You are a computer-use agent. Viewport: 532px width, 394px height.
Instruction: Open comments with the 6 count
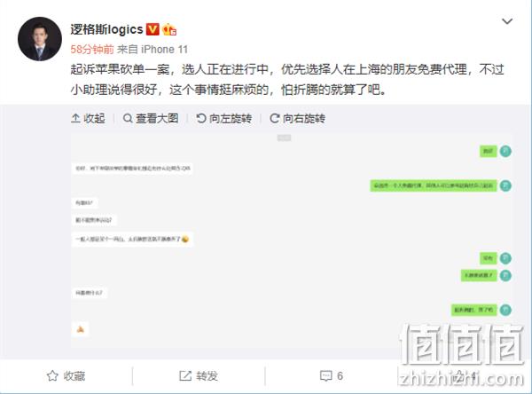(332, 376)
